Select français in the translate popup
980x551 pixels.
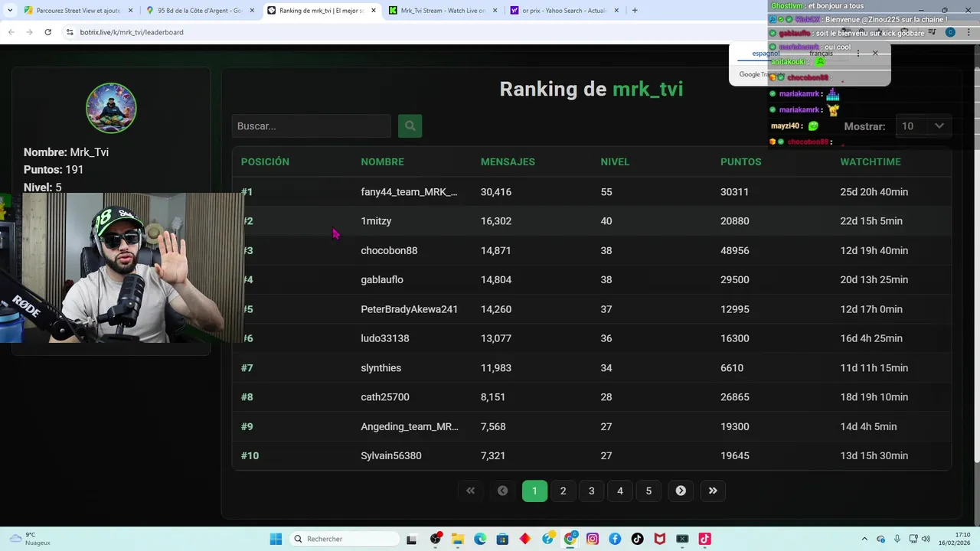click(x=821, y=54)
